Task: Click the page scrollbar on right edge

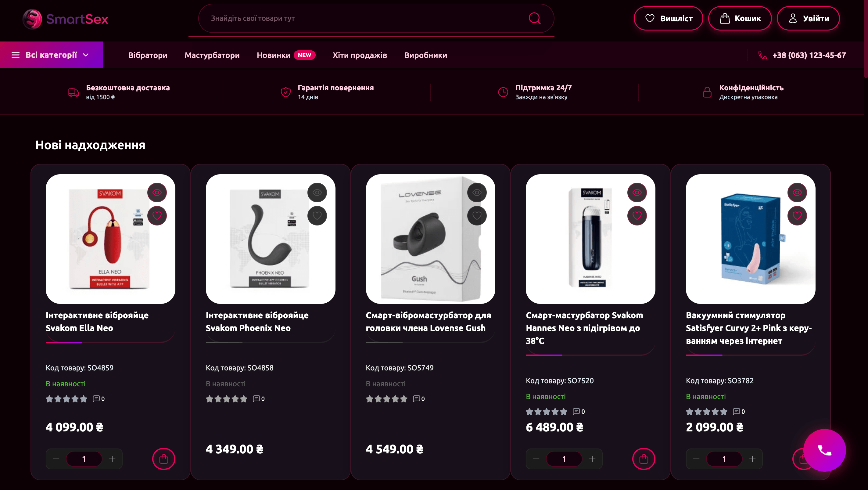Action: click(866, 39)
